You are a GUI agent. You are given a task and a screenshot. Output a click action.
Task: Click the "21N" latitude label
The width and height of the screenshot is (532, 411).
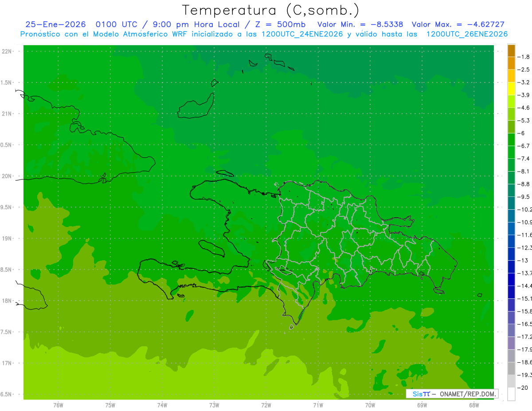(x=7, y=114)
